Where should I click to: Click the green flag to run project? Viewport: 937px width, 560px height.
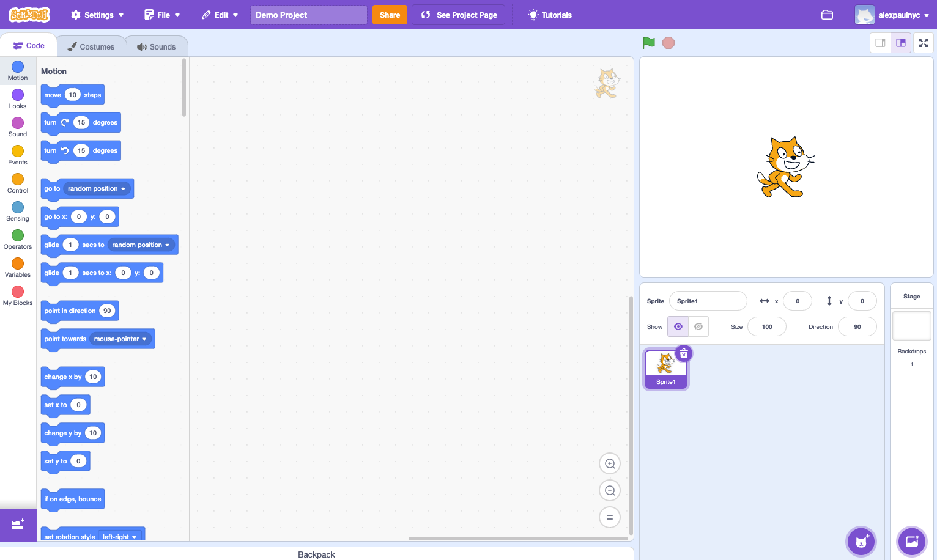tap(649, 43)
